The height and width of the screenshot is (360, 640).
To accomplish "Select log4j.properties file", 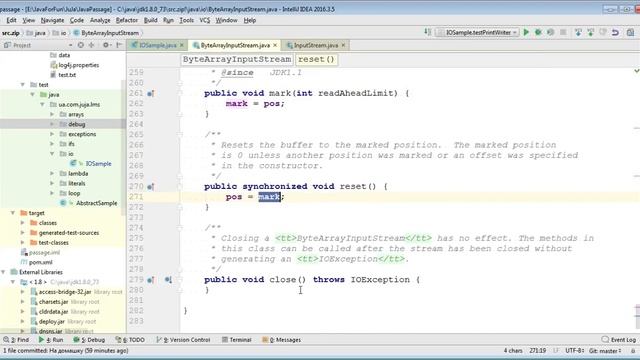I will click(78, 65).
